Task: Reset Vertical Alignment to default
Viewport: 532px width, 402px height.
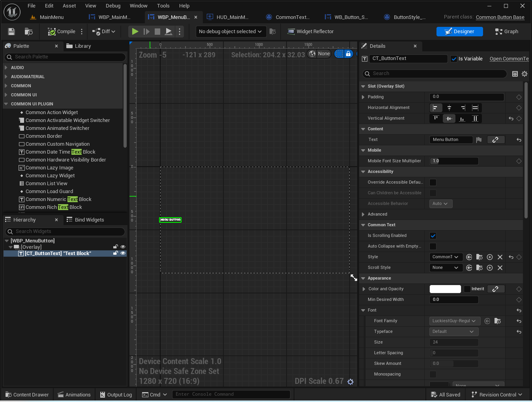Action: click(511, 118)
